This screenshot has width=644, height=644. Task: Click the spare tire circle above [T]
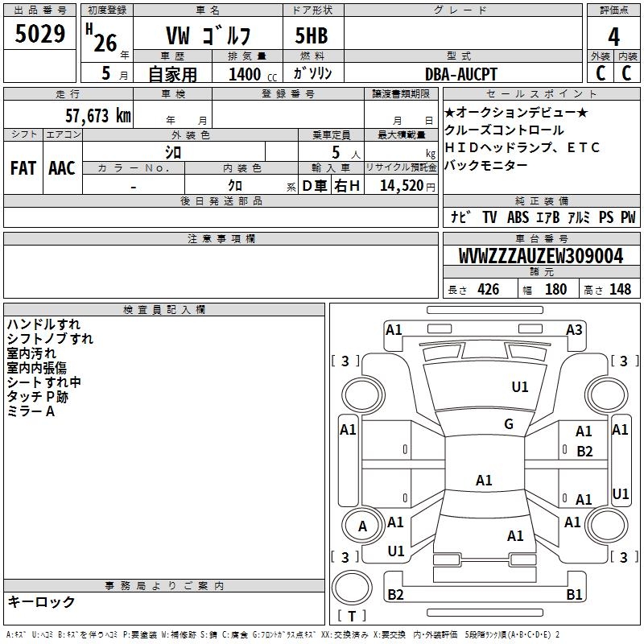pyautogui.click(x=353, y=588)
